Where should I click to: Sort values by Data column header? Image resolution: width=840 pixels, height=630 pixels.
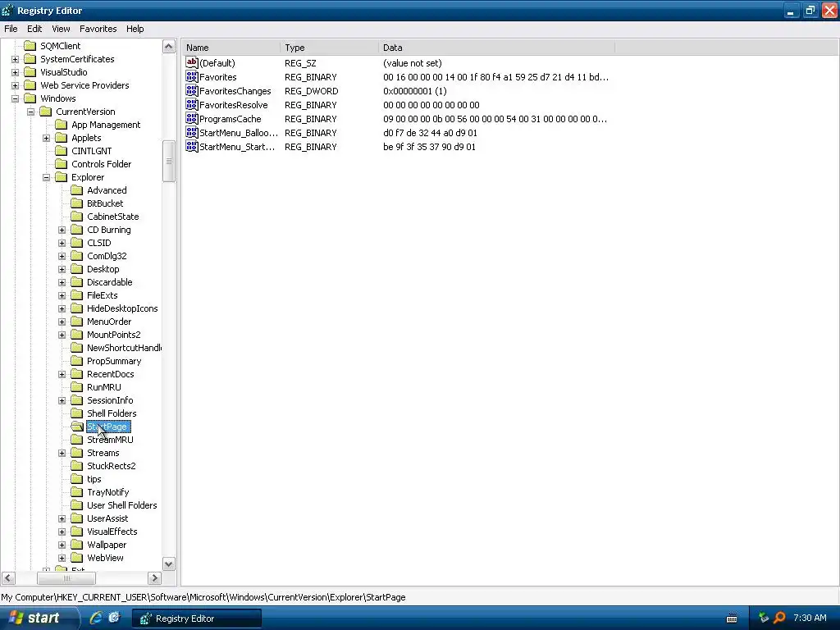(x=496, y=48)
